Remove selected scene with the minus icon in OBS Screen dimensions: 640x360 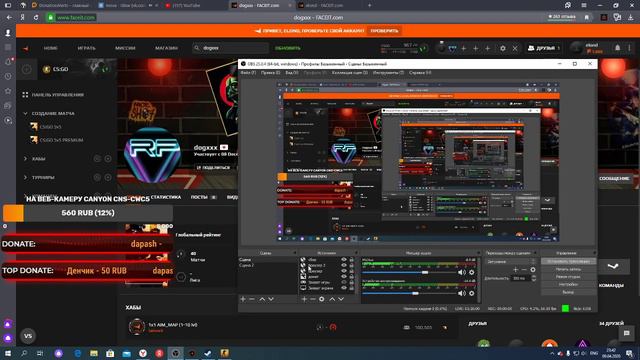point(252,299)
